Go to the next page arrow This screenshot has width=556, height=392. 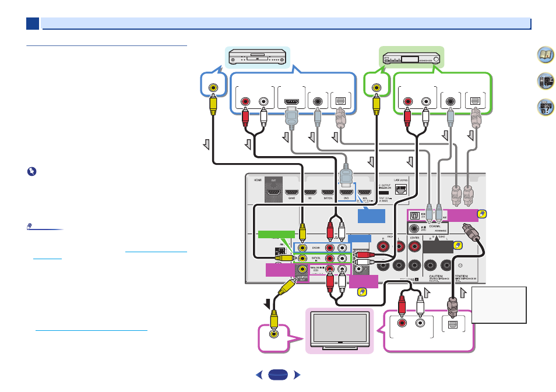297,375
